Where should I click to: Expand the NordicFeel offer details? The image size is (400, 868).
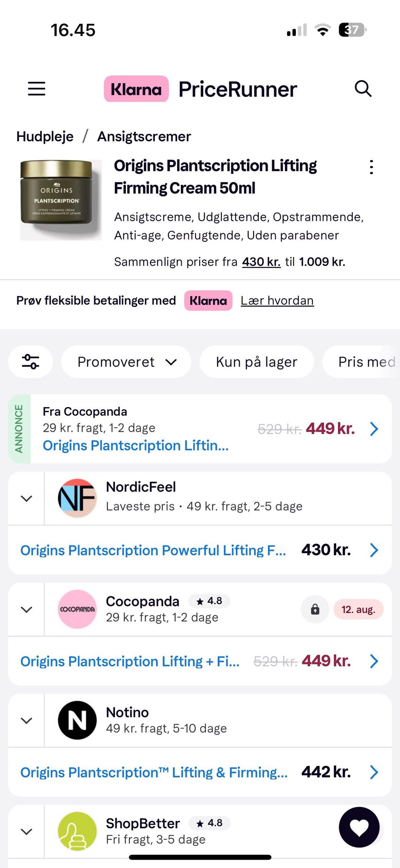click(26, 498)
